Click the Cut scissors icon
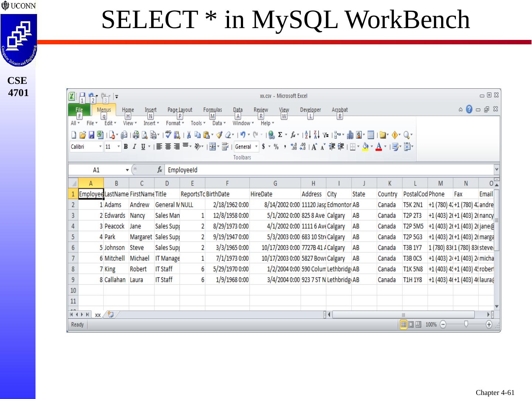Image resolution: width=532 pixels, height=399 pixels. tap(188, 135)
